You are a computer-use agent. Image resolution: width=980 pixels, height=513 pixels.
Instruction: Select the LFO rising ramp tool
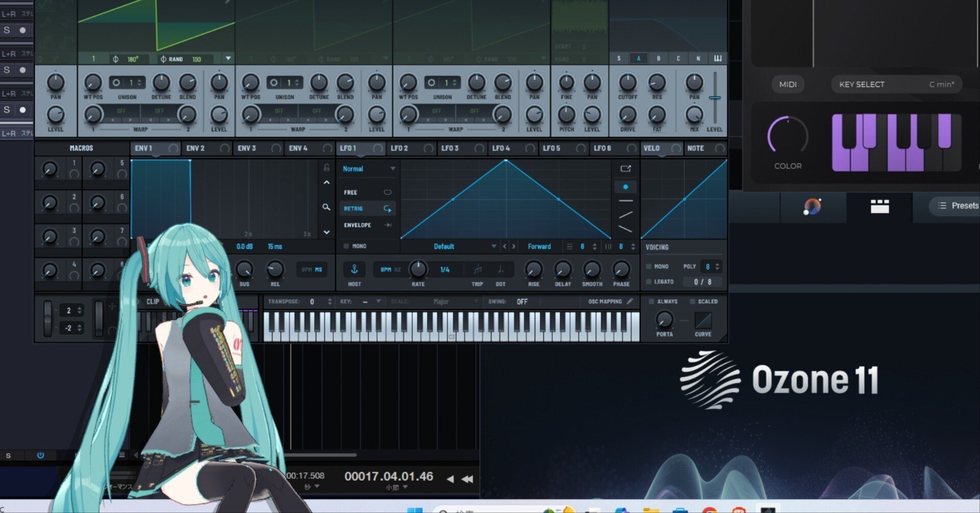point(625,215)
